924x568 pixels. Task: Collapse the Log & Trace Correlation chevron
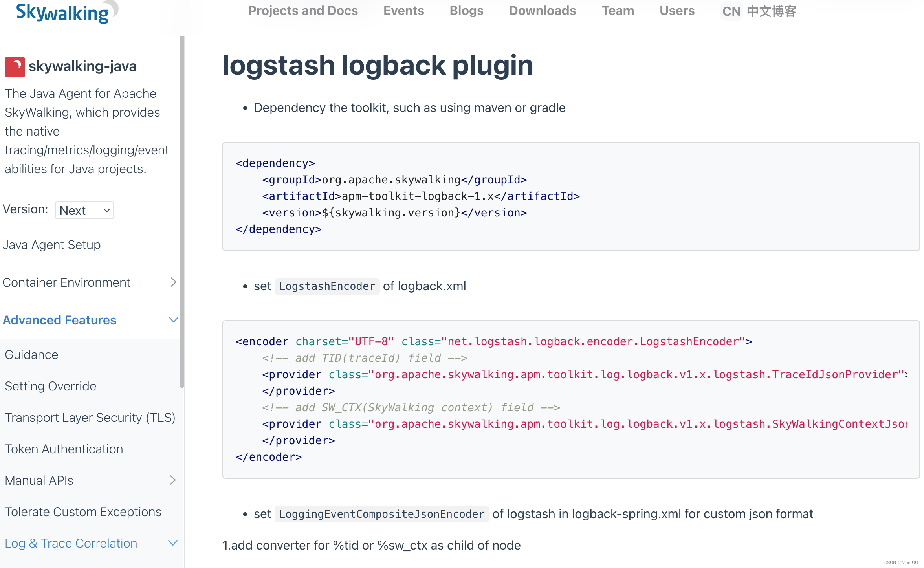173,543
